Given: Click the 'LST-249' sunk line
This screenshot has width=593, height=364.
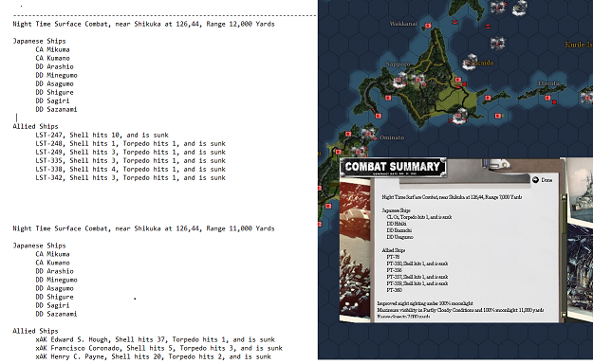Looking at the screenshot, I should coord(131,152).
